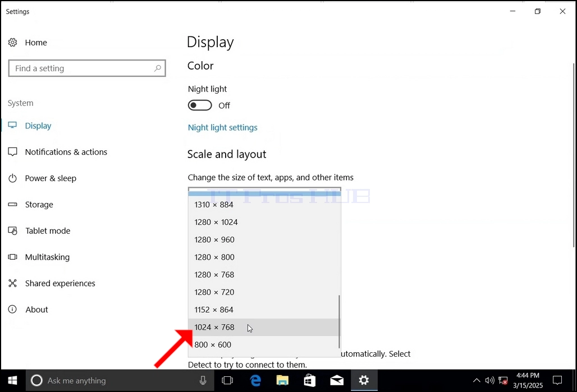The height and width of the screenshot is (392, 577).
Task: Launch Microsoft Edge from taskbar
Action: point(255,381)
